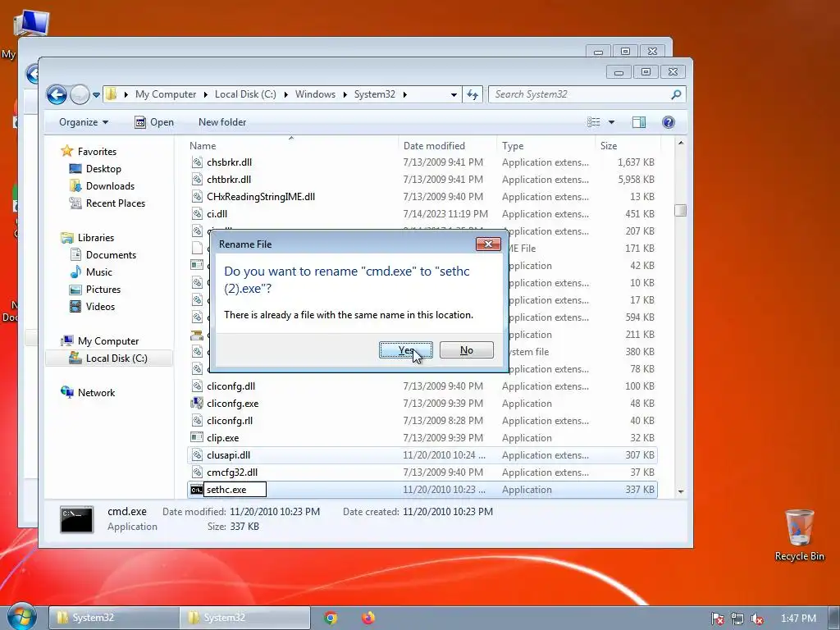The image size is (840, 630).
Task: Click the muted volume tray icon
Action: point(756,619)
